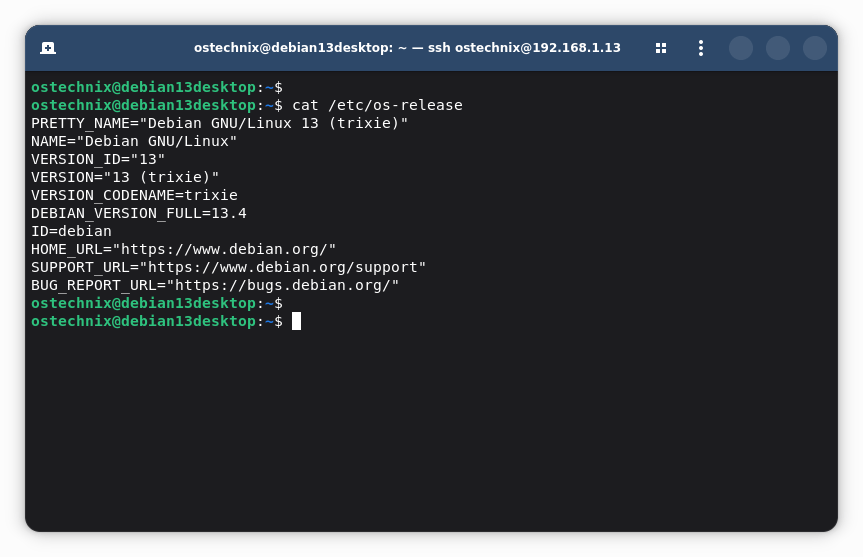Click the SUPPORT_URL https://www.debian.org/support link
This screenshot has height=557, width=863.
(282, 267)
